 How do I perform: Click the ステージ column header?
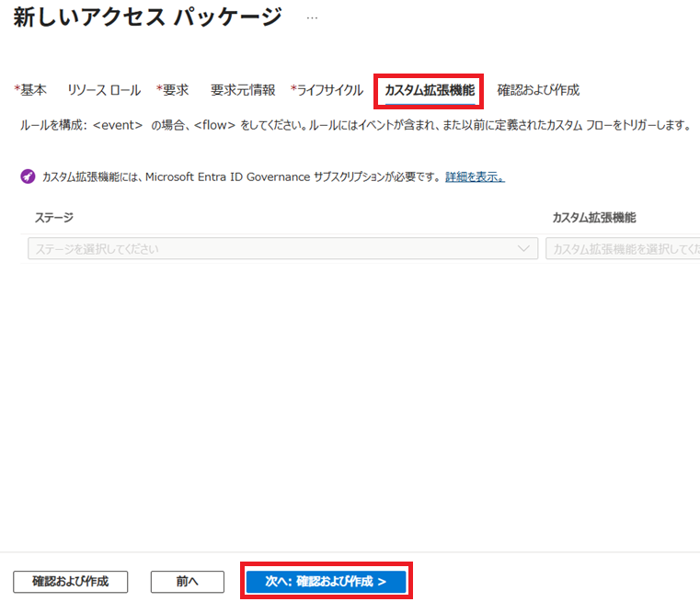click(54, 218)
